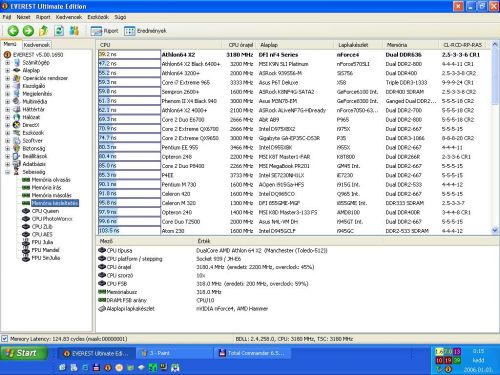Image resolution: width=500 pixels, height=375 pixels.
Task: Click the green Back arrow toolbar icon
Action: click(x=13, y=31)
